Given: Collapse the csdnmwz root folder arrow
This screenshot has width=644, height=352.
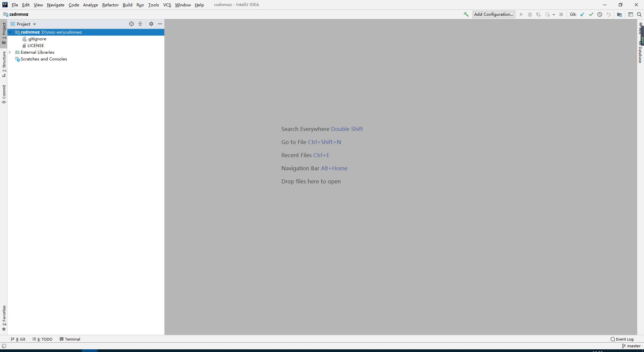Looking at the screenshot, I should tap(10, 32).
